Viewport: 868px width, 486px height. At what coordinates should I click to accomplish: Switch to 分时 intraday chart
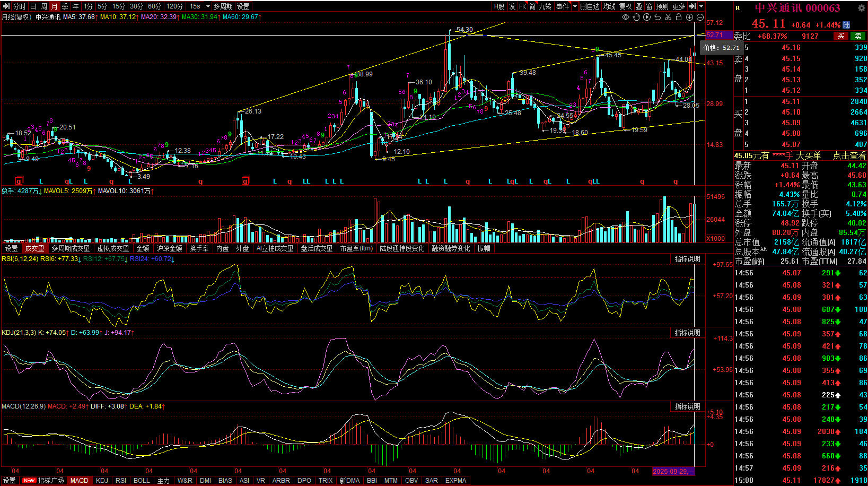[x=19, y=6]
